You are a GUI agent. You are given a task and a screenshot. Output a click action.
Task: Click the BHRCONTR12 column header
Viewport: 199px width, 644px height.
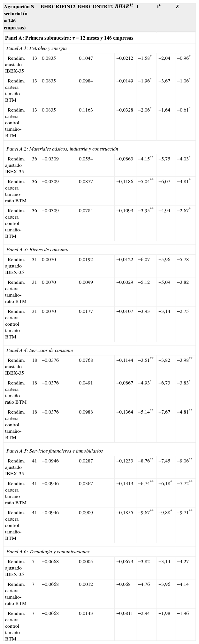tap(95, 6)
